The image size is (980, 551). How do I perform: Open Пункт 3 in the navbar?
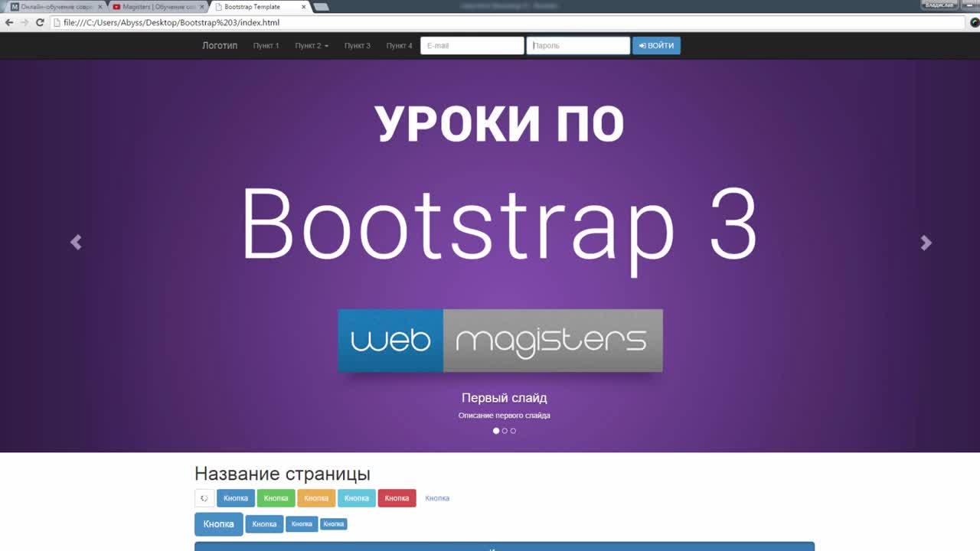[358, 46]
